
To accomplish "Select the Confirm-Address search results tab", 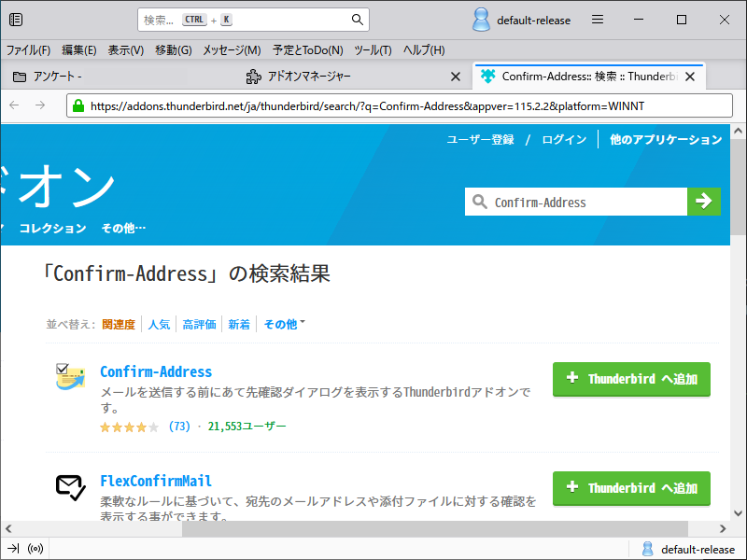I will [x=589, y=77].
